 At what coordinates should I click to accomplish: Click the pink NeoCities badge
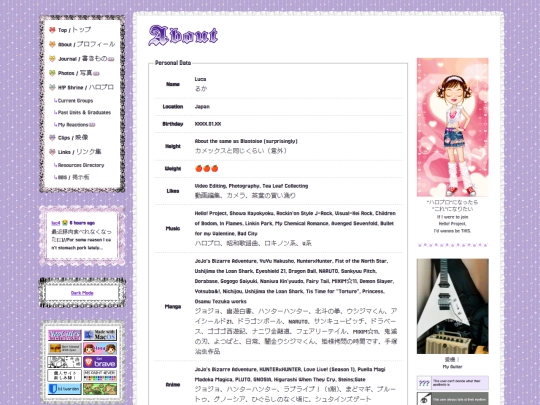click(x=65, y=335)
